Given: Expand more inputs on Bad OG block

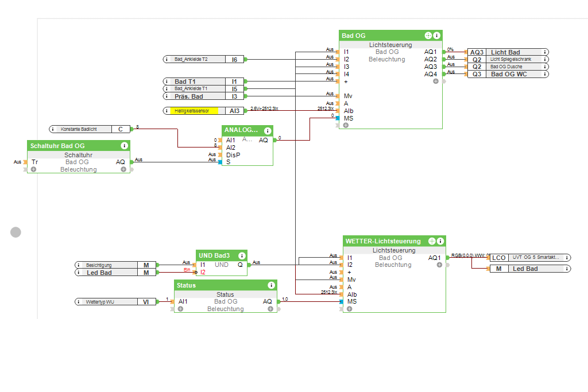Looking at the screenshot, I should point(346,125).
